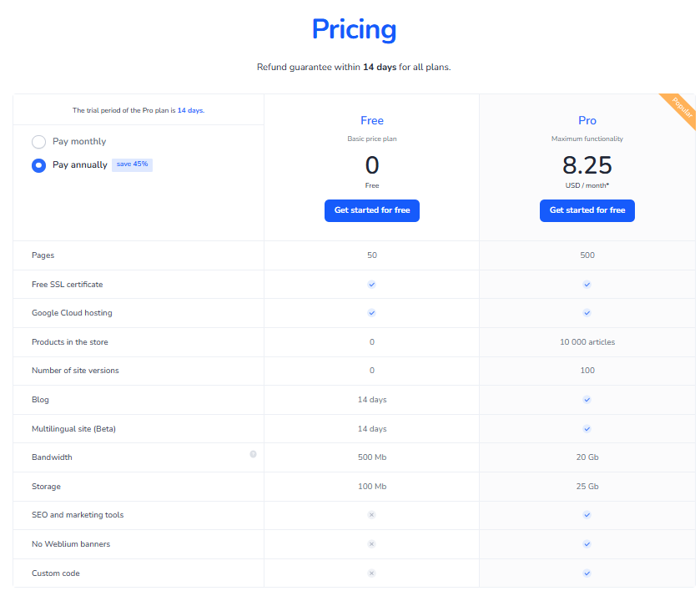Click Google Cloud hosting checkmark in Pro column

tap(587, 313)
